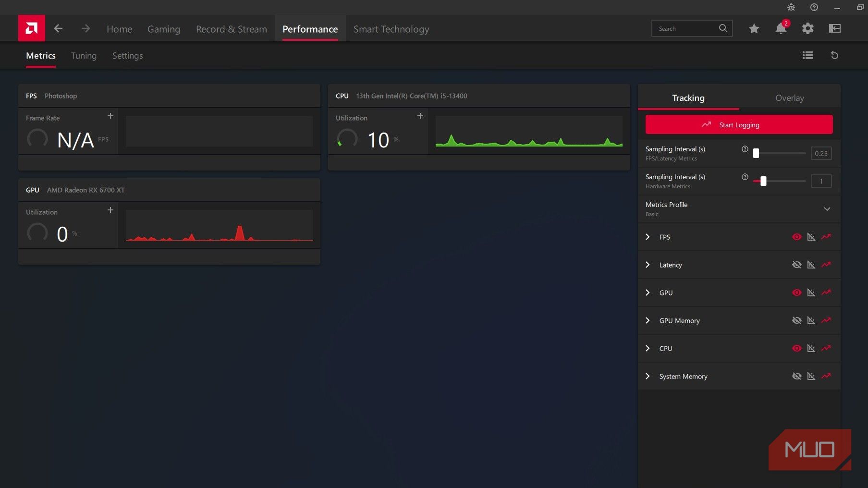Hide FPS metrics with eye icon

(797, 237)
